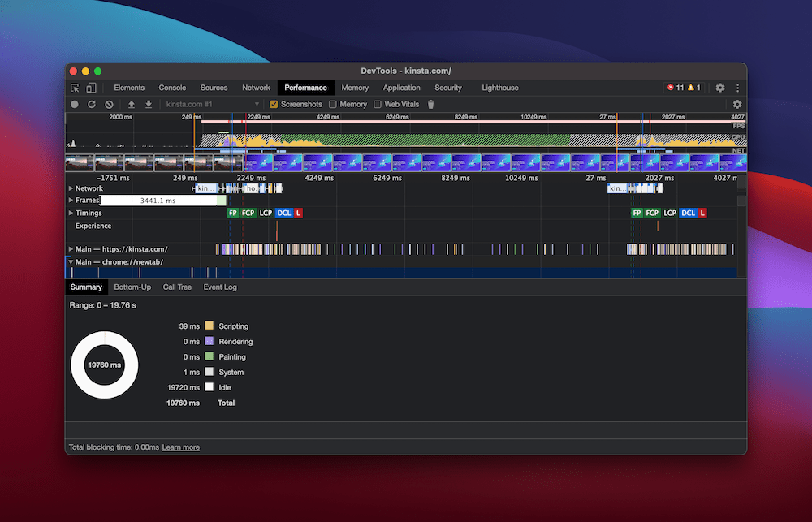Expand the Network track

(x=71, y=188)
